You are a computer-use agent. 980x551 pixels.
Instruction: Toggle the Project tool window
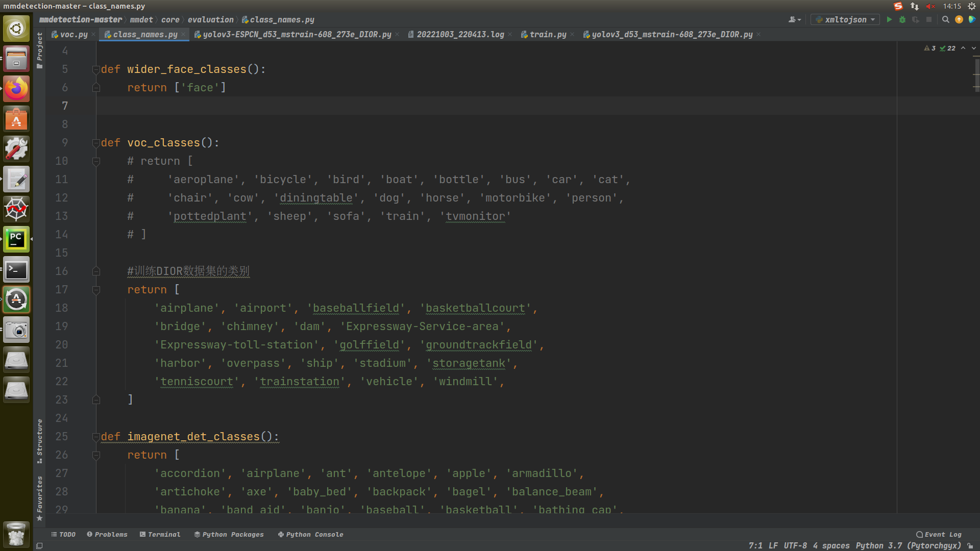(40, 50)
